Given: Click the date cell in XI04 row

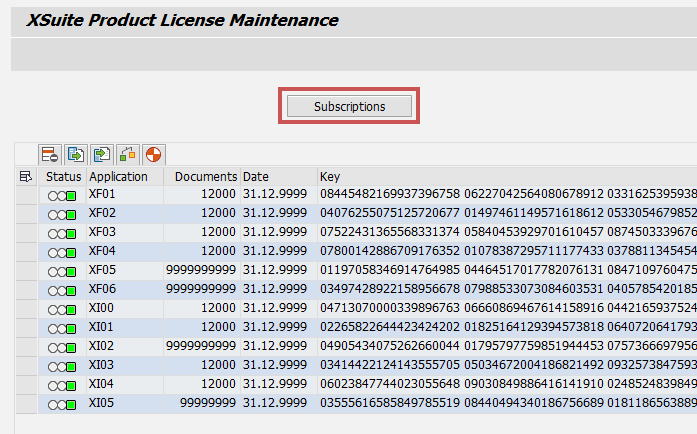Looking at the screenshot, I should [x=275, y=385].
